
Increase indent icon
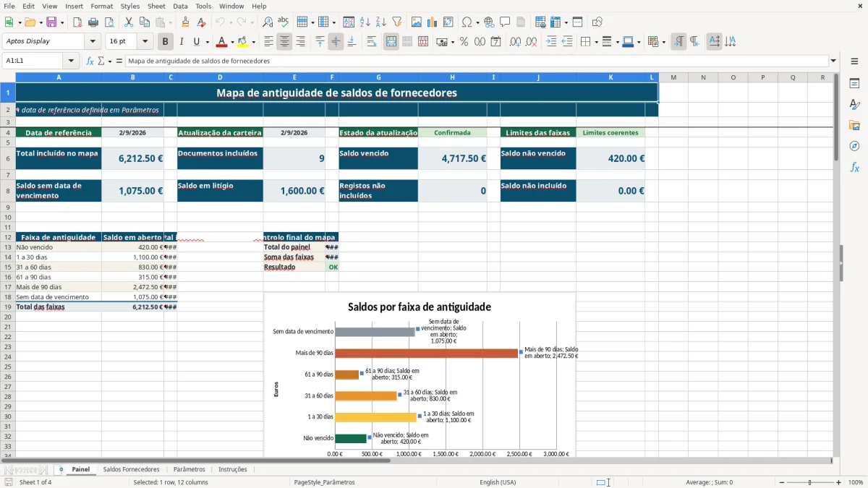click(x=551, y=42)
